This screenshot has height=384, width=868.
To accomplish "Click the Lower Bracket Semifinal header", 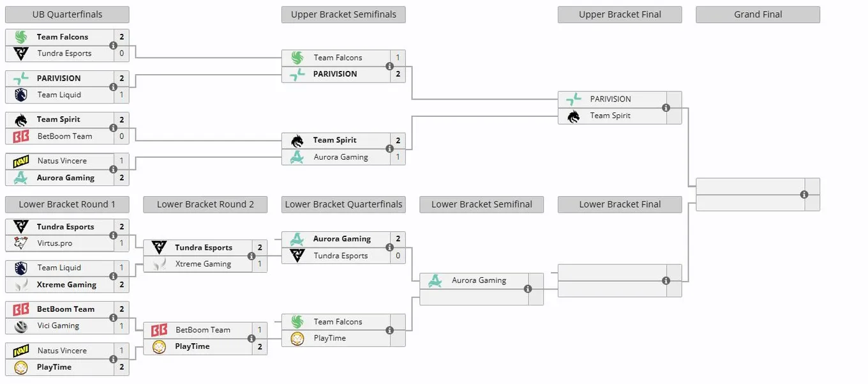I will [482, 204].
